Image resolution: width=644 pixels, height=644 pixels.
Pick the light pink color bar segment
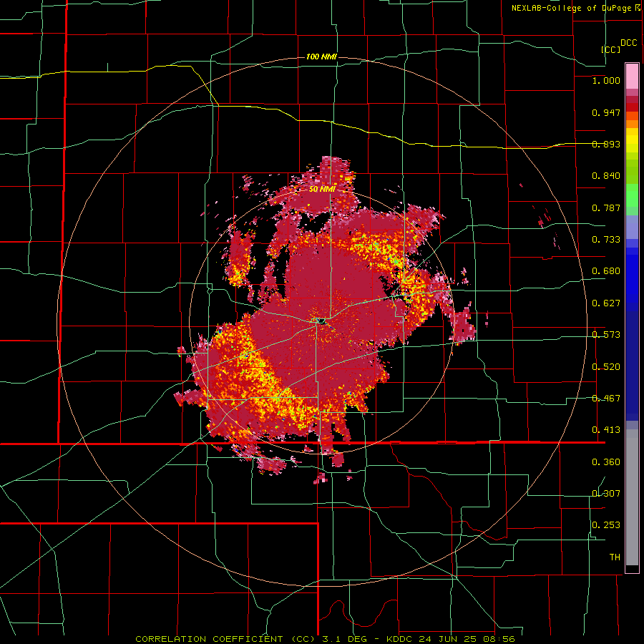coord(632,77)
